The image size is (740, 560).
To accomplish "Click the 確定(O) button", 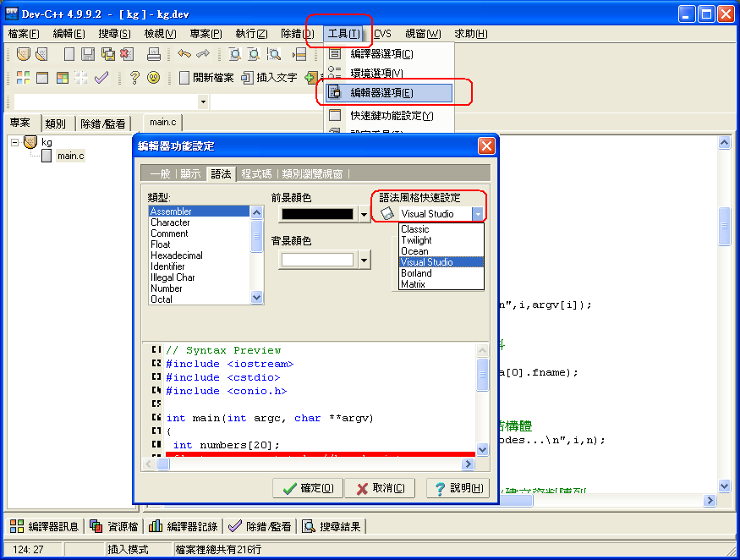I will (308, 488).
